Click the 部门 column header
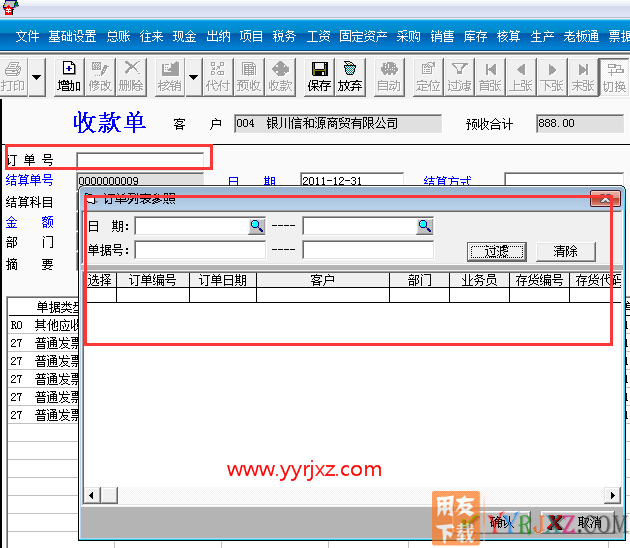630x548 pixels. [419, 280]
